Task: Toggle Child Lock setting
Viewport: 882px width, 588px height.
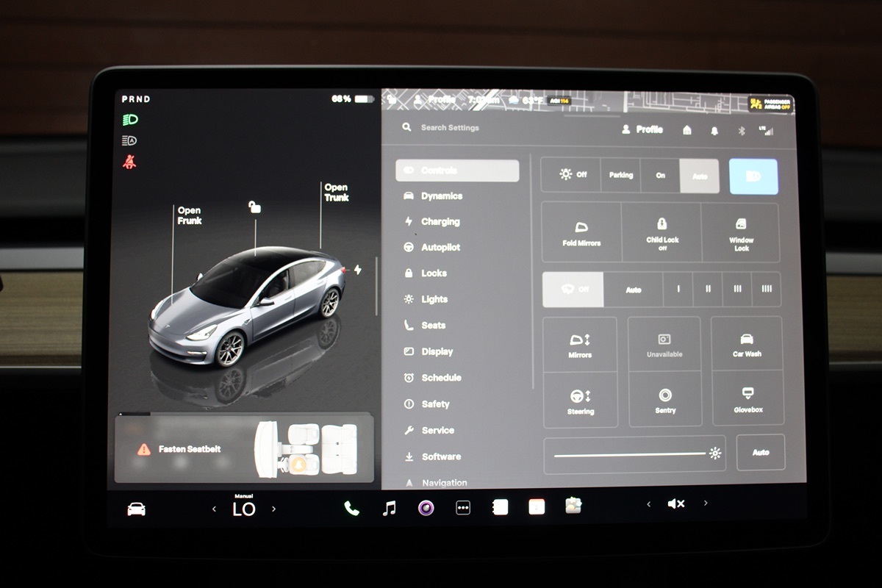Action: click(x=661, y=232)
